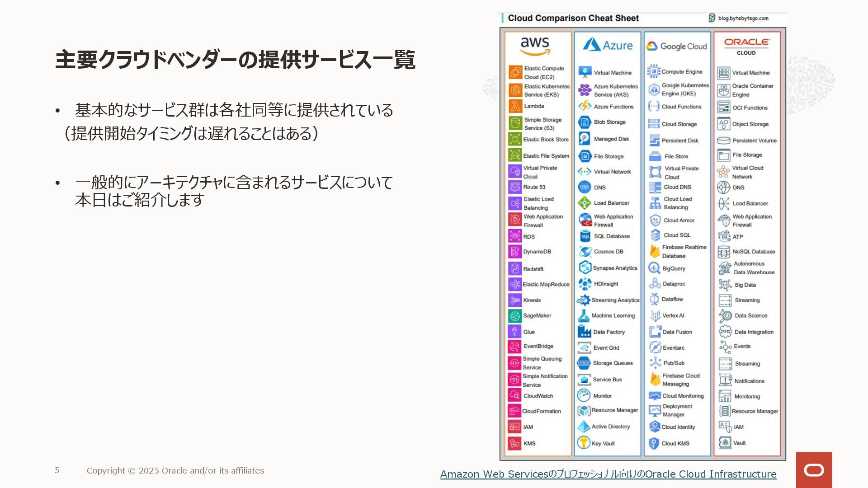
Task: Click the slide title heading text
Action: pyautogui.click(x=235, y=60)
